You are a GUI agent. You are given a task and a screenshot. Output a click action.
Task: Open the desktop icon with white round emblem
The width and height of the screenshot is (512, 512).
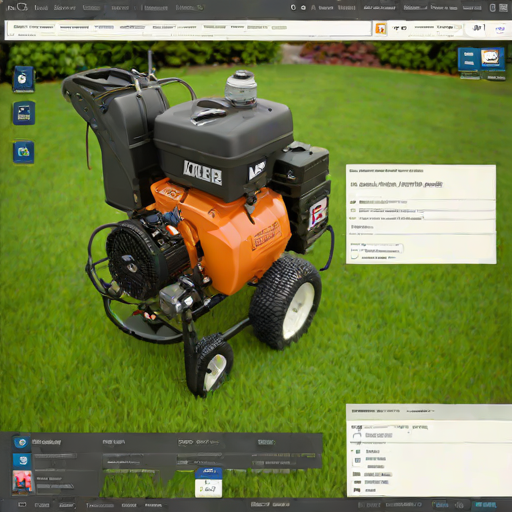[x=23, y=79]
